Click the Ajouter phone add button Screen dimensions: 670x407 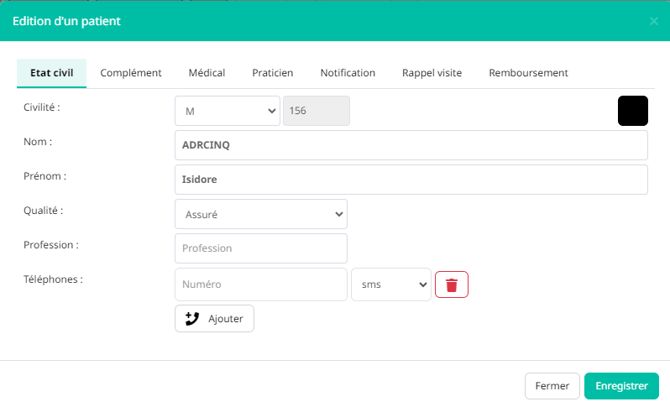(x=215, y=318)
